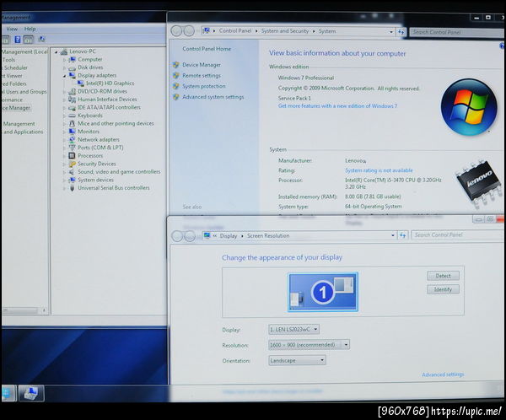Image resolution: width=506 pixels, height=420 pixels.
Task: Click the shield icon beside System protection
Action: pyautogui.click(x=176, y=86)
